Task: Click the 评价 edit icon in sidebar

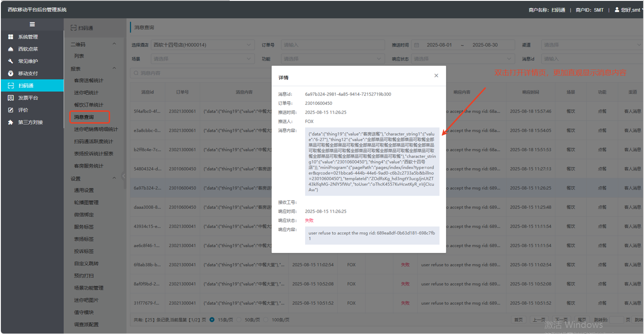Action: (11, 110)
